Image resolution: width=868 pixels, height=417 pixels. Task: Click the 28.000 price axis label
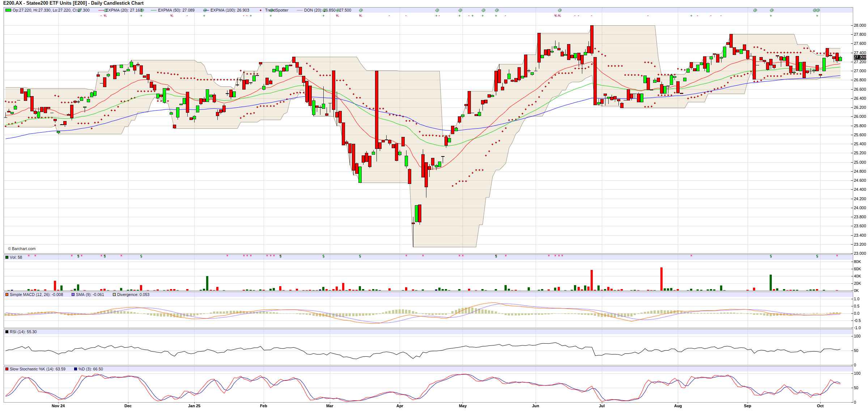[860, 25]
